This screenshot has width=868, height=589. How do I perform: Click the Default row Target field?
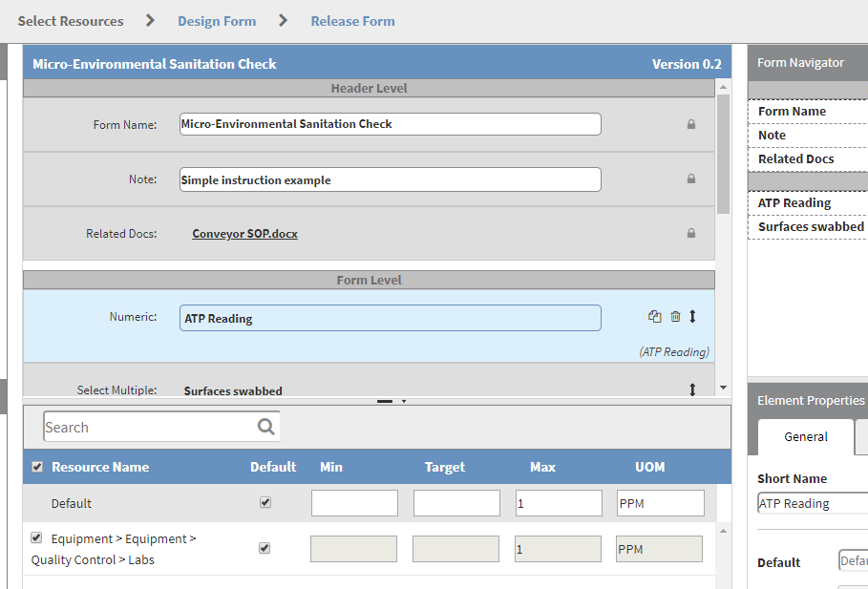coord(456,503)
